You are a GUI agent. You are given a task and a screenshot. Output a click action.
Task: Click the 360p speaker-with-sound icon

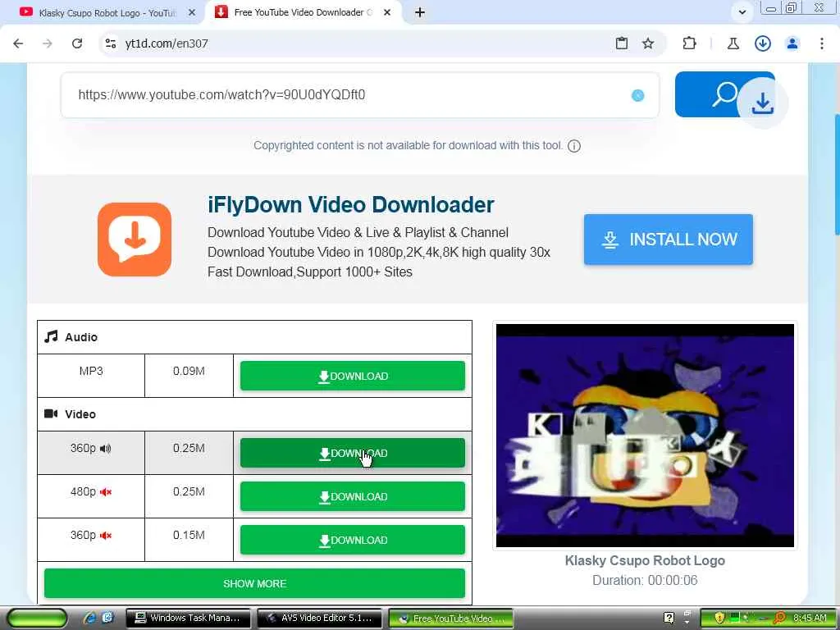(106, 449)
